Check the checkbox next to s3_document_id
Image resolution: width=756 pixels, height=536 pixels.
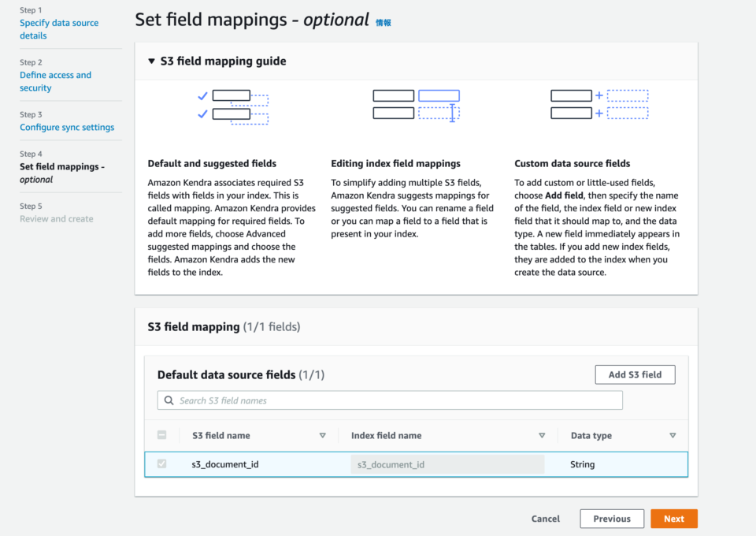coord(162,464)
